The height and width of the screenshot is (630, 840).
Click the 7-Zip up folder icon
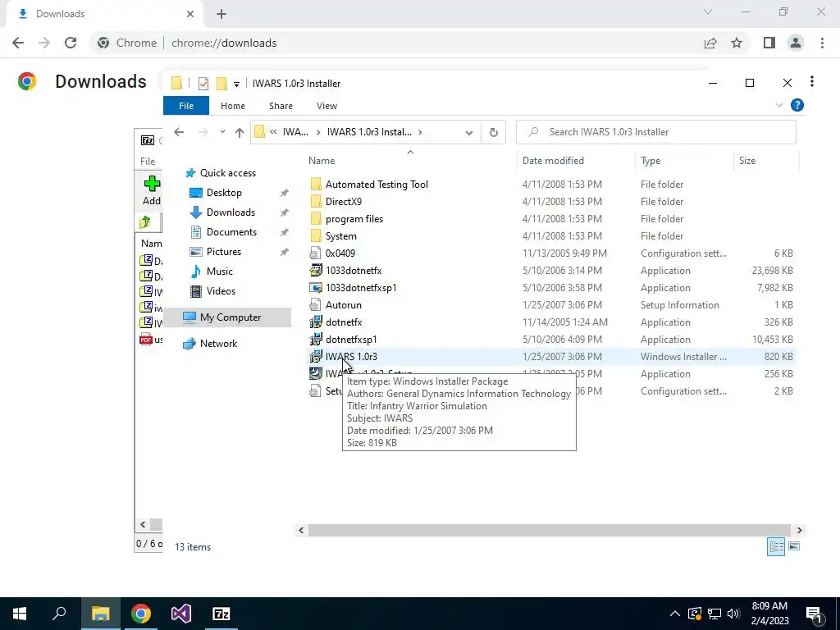145,221
